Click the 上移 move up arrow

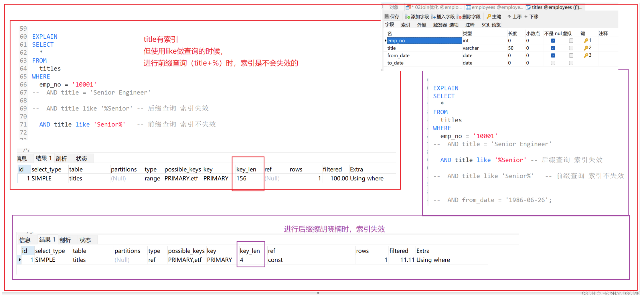[x=509, y=17]
